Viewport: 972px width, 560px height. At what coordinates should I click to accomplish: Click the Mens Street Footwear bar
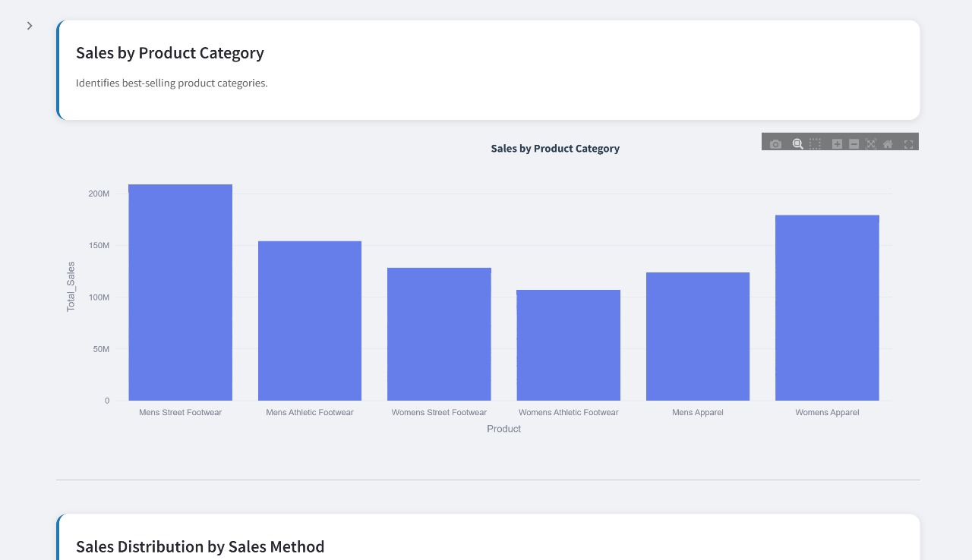(x=181, y=292)
